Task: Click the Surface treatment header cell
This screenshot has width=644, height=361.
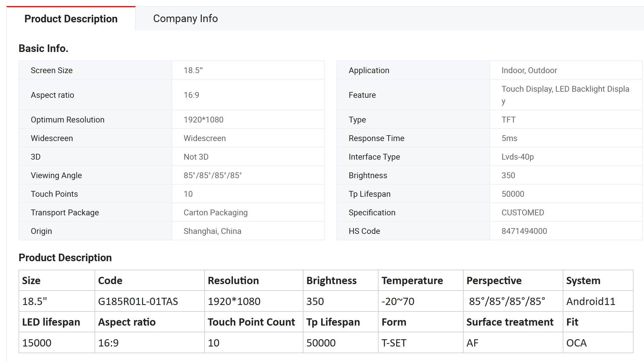Action: point(510,322)
